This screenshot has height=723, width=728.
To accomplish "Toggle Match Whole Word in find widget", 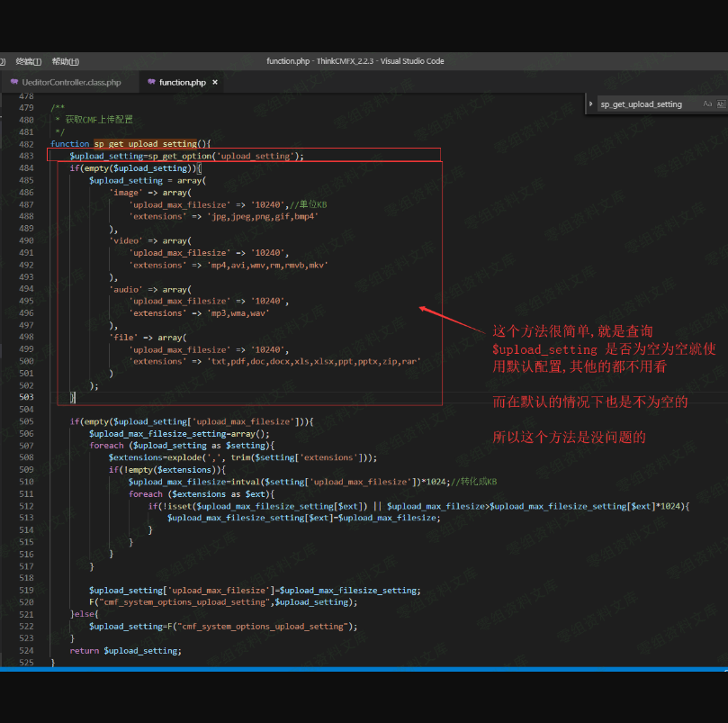I will point(721,104).
